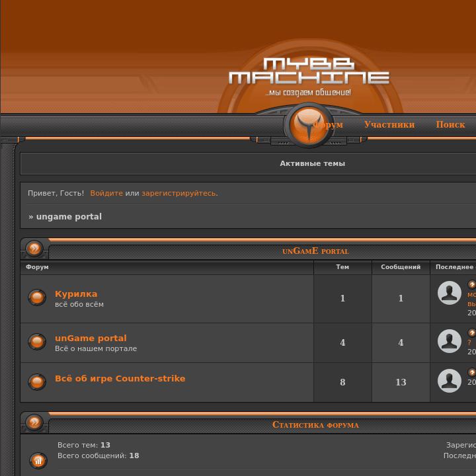Click avatar in Курилка last post
This screenshot has width=476, height=476.
[450, 293]
